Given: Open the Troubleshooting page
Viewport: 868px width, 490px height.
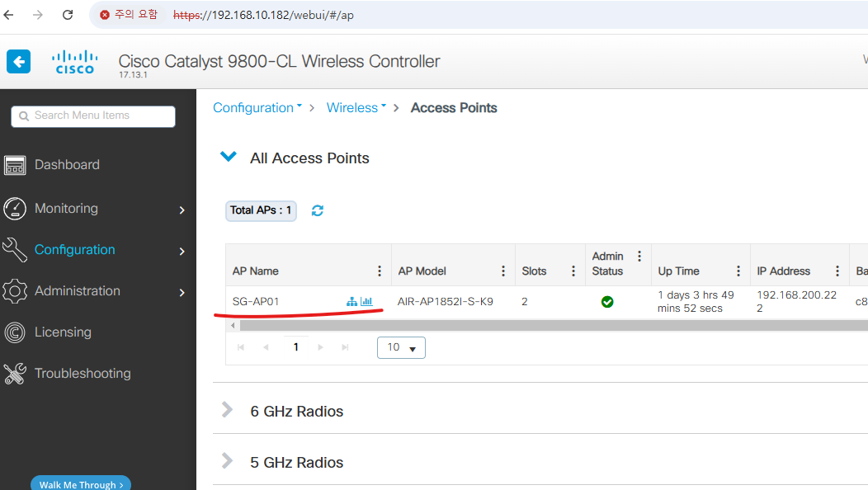Looking at the screenshot, I should (x=83, y=374).
